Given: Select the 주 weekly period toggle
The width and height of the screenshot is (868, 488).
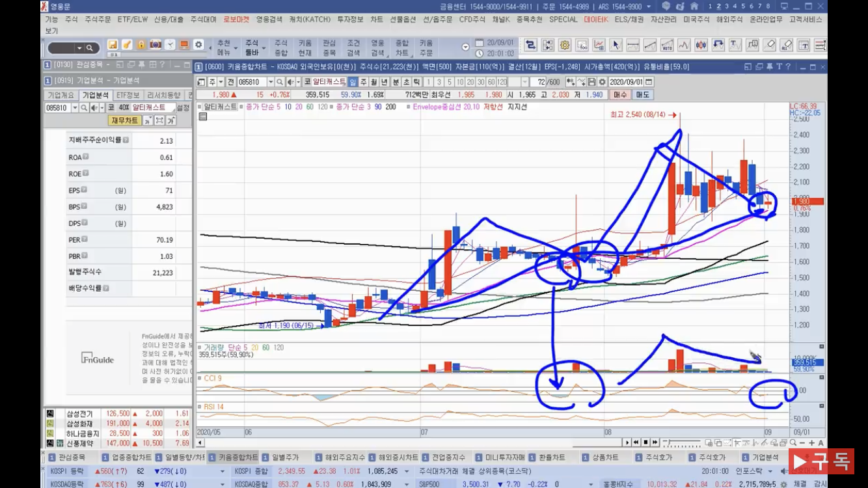Looking at the screenshot, I should [x=363, y=82].
